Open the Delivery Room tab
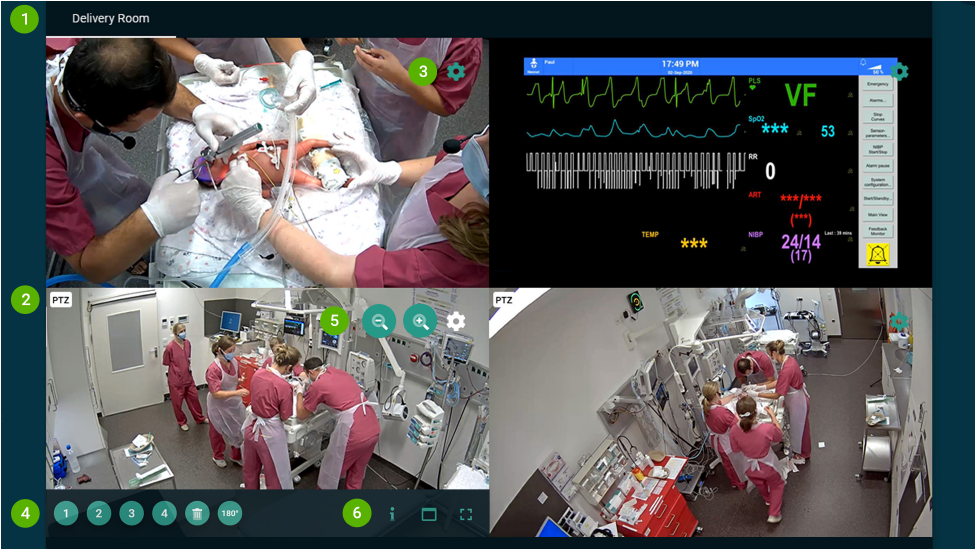This screenshot has height=549, width=975. pyautogui.click(x=110, y=19)
